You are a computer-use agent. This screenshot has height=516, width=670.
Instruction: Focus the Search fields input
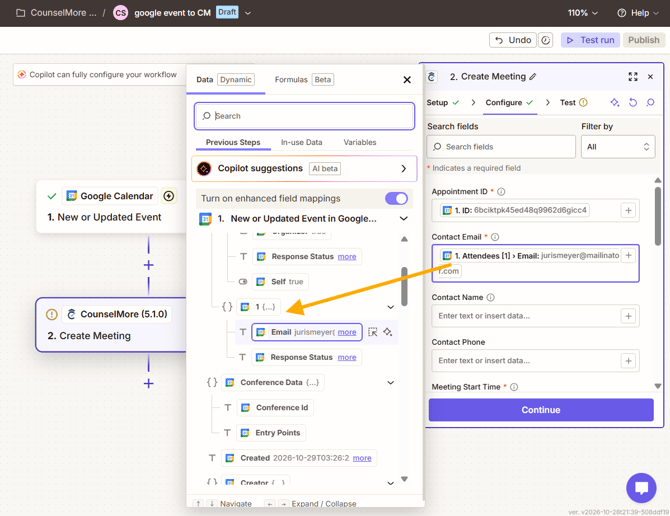pyautogui.click(x=501, y=147)
